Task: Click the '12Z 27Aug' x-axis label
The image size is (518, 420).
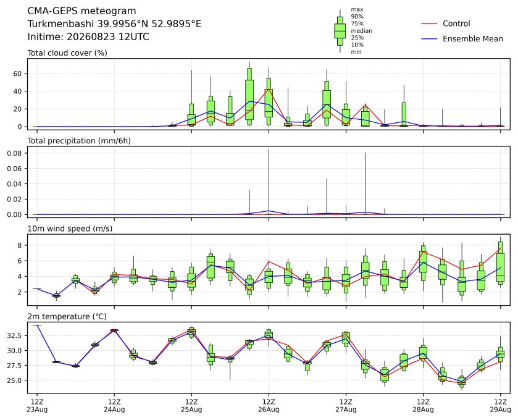Action: pos(346,406)
